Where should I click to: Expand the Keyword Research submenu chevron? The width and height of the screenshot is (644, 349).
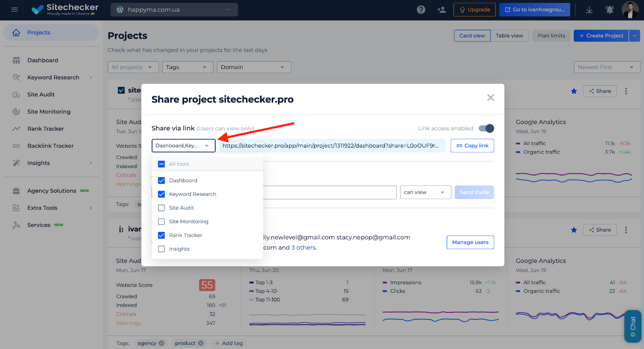(91, 77)
